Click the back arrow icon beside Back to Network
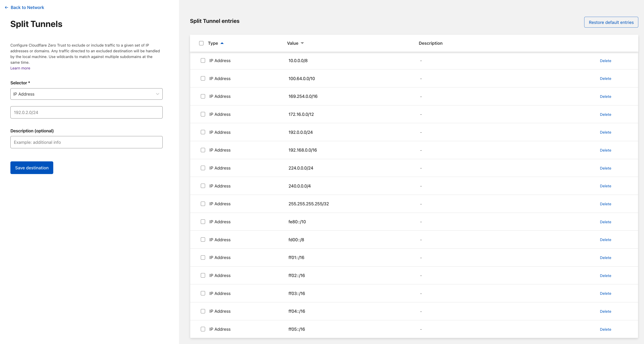The height and width of the screenshot is (344, 644). (7, 8)
